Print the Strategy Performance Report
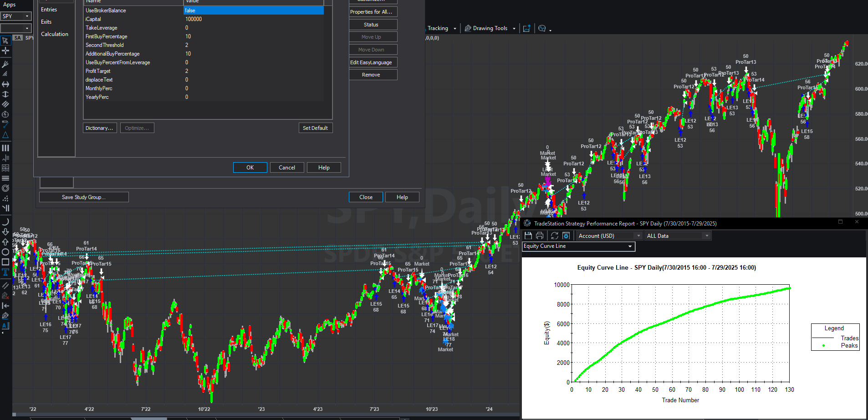This screenshot has height=420, width=868. coord(540,236)
